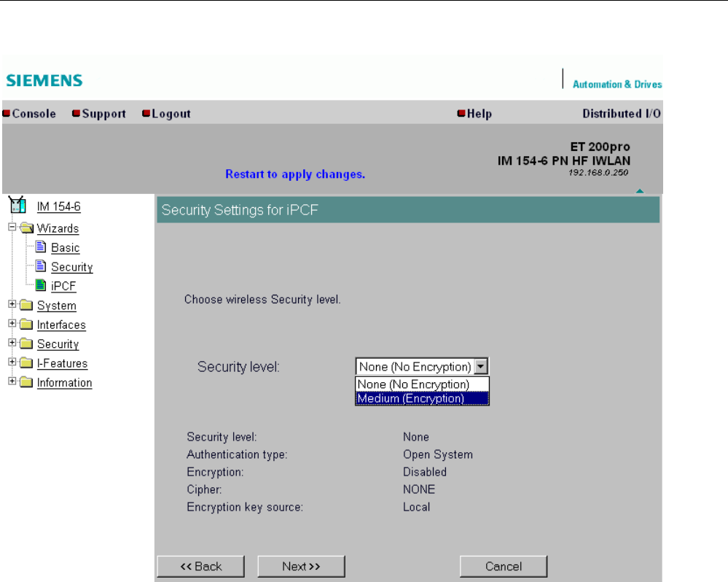Image resolution: width=728 pixels, height=582 pixels.
Task: Click the Information folder icon
Action: pyautogui.click(x=26, y=382)
